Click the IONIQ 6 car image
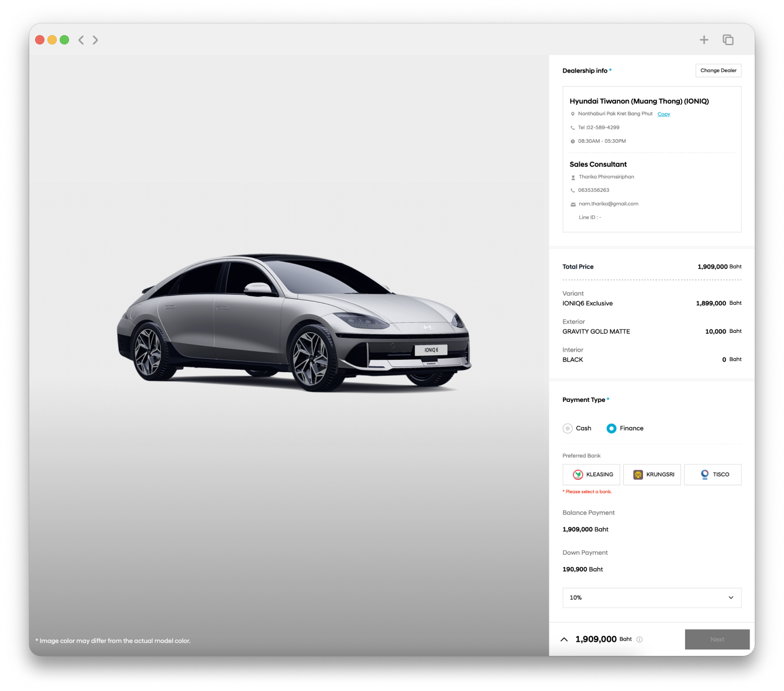Viewport: 784px width, 691px height. (x=294, y=322)
